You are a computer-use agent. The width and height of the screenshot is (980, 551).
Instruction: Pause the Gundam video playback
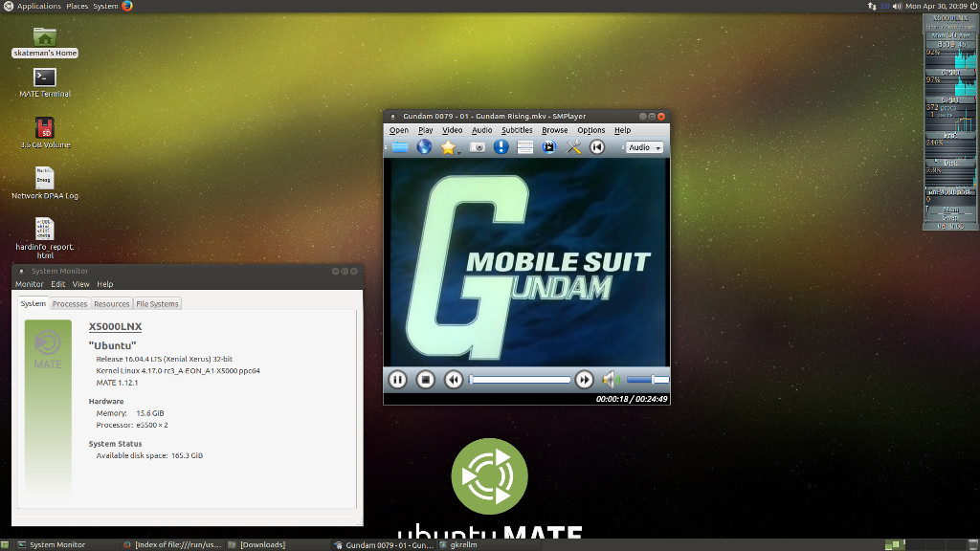pyautogui.click(x=397, y=379)
